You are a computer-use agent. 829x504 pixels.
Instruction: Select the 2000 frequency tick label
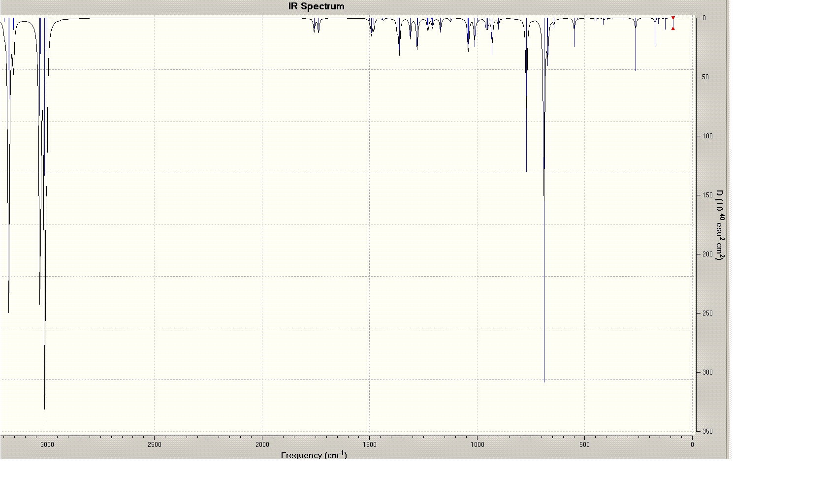click(262, 444)
